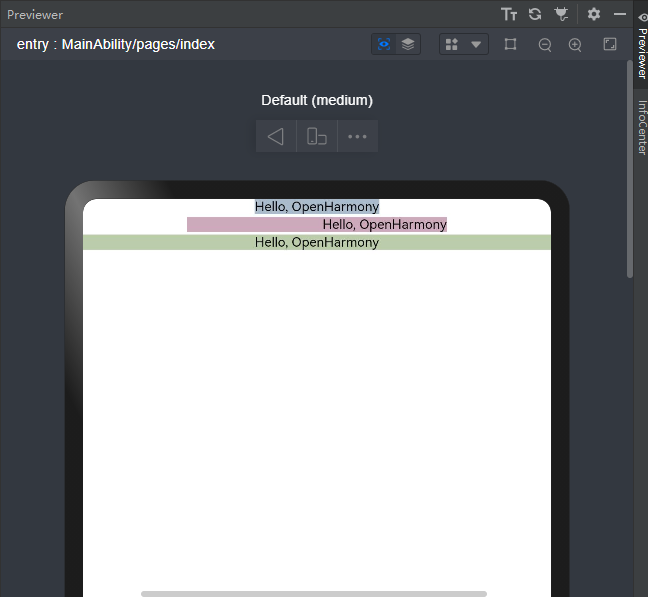Viewport: 648px width, 597px height.
Task: Select the pink Hello, OpenHarmony text
Action: 317,224
